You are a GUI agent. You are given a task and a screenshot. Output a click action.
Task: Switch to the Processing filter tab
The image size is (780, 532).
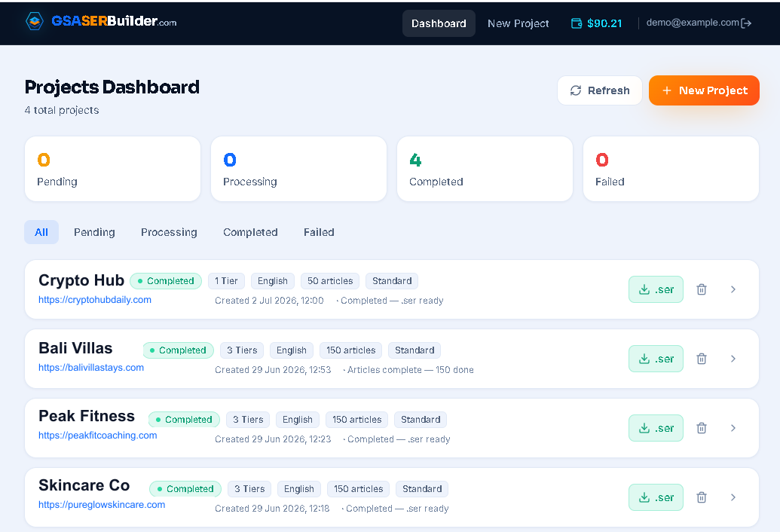click(169, 232)
